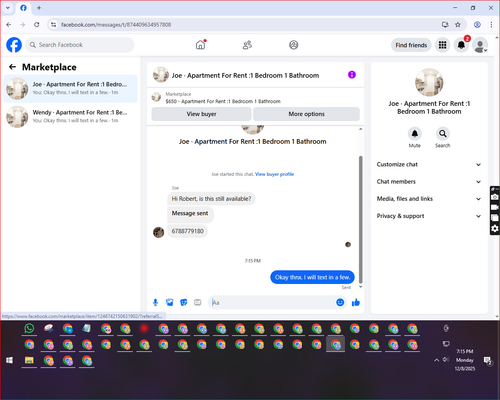Click the address bar URL
Viewport: 500px width, 400px height.
116,25
